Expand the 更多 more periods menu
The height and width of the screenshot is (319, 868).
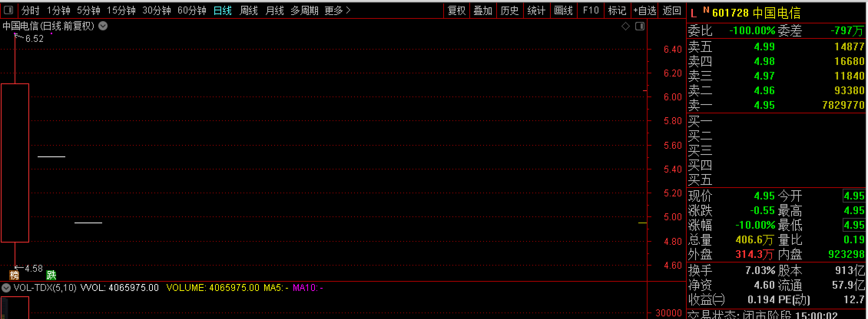pos(338,10)
